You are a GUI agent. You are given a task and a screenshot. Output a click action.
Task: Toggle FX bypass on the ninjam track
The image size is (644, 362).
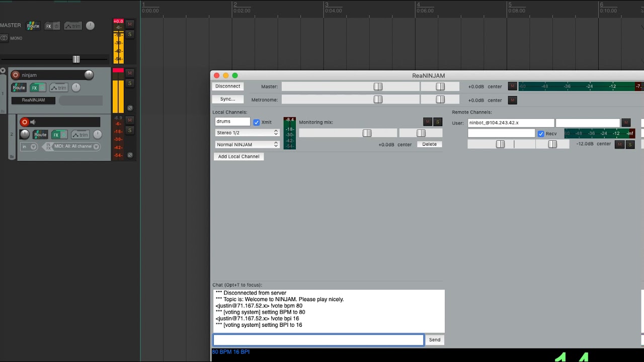coord(42,87)
